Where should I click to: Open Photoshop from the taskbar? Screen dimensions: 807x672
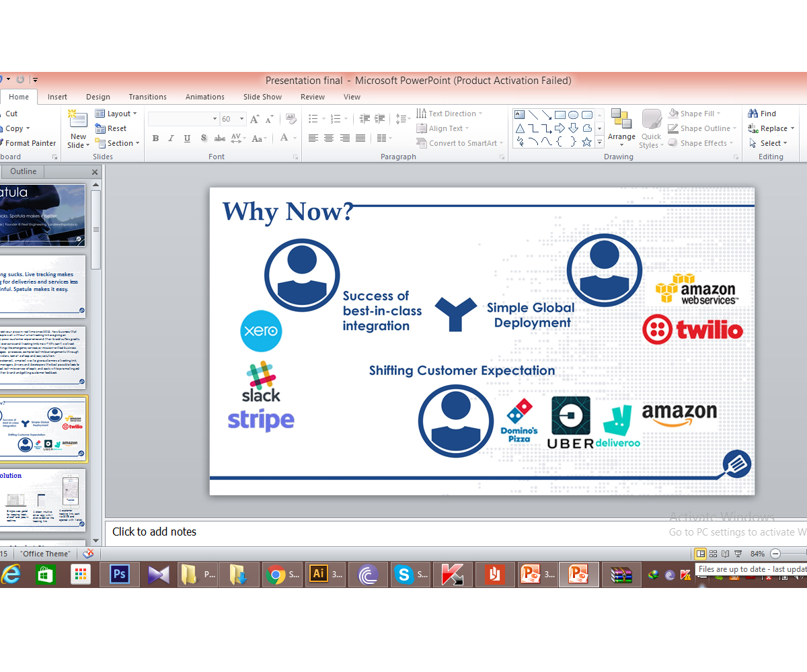120,575
